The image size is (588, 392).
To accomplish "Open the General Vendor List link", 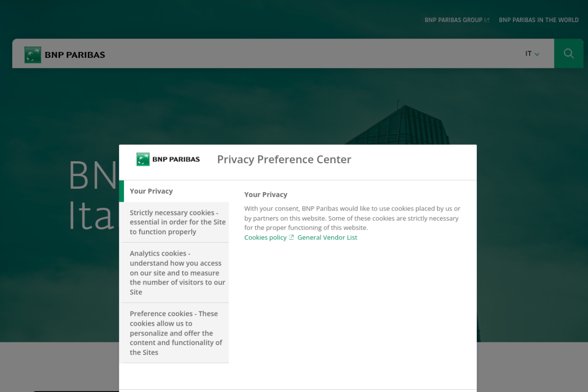I will pyautogui.click(x=327, y=238).
